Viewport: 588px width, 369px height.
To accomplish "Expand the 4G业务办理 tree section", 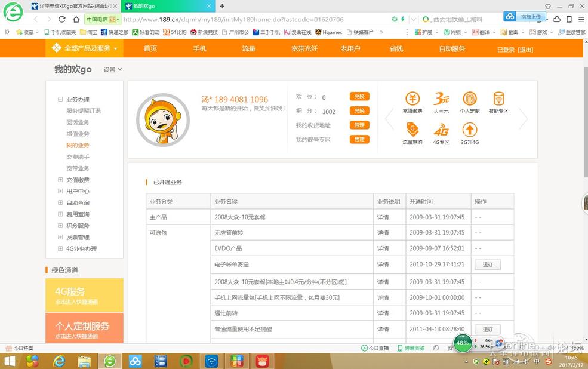I will click(x=60, y=248).
